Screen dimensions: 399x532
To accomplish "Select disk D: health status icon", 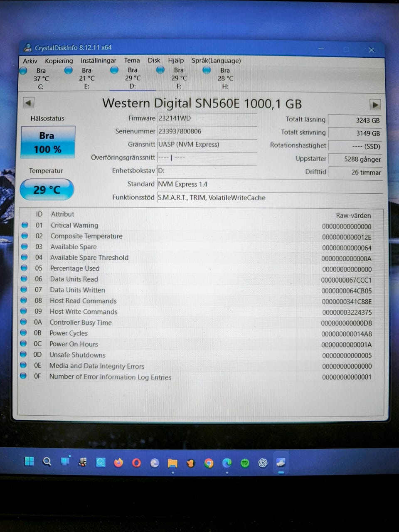I will click(x=114, y=70).
